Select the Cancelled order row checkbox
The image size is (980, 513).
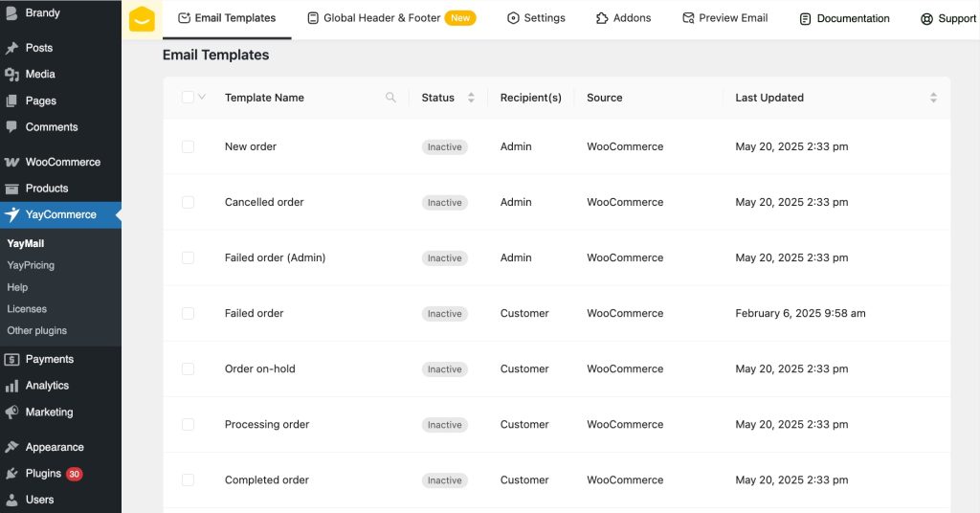click(188, 202)
